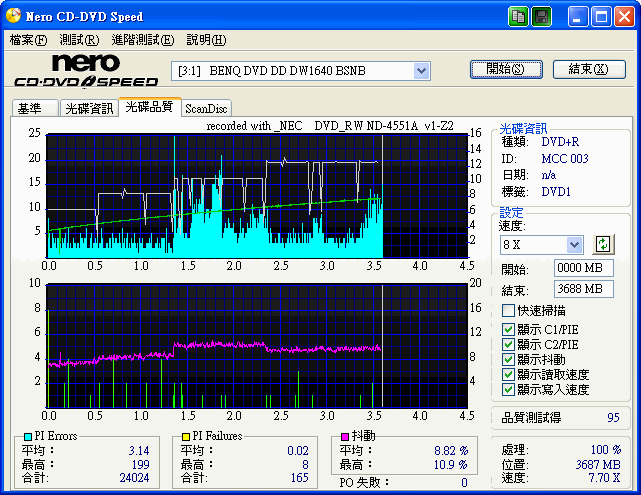Screen dimensions: 641x495
Task: Toggle the 顯示抖動 jitter checkbox
Action: tap(508, 359)
